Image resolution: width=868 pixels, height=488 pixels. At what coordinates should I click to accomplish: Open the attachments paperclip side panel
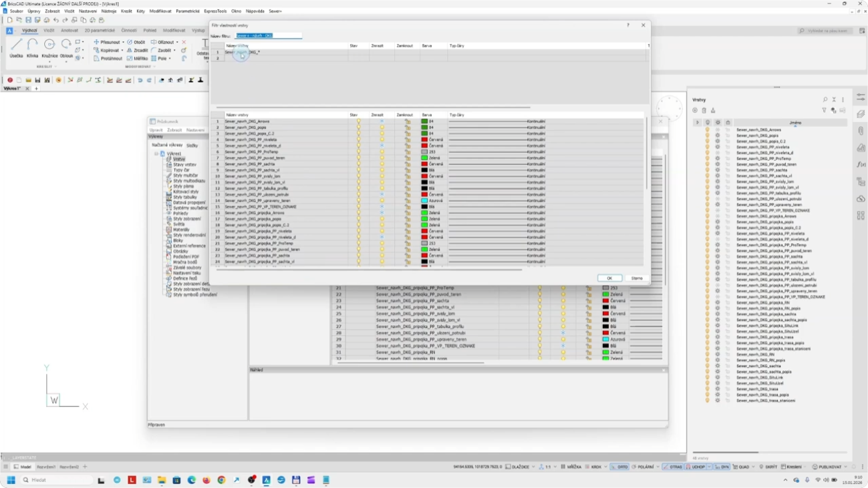[x=861, y=131]
